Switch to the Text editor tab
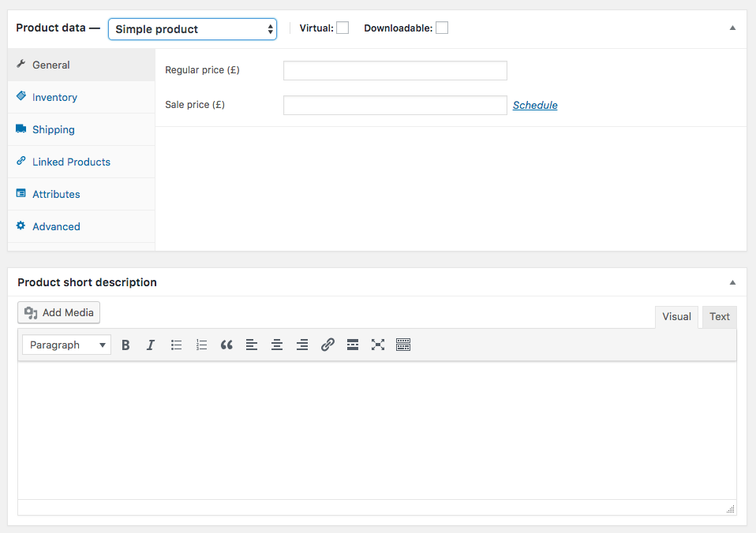The width and height of the screenshot is (756, 533). point(719,316)
